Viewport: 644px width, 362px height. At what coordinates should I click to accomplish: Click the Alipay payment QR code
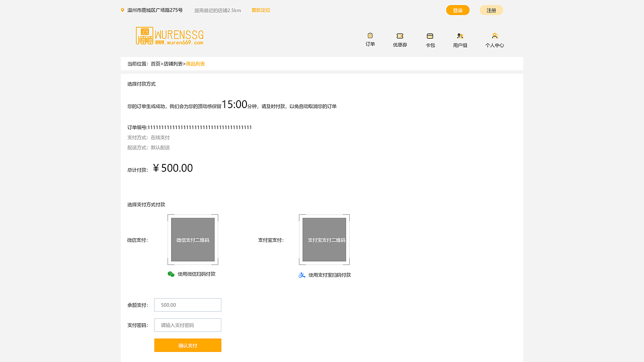point(324,240)
